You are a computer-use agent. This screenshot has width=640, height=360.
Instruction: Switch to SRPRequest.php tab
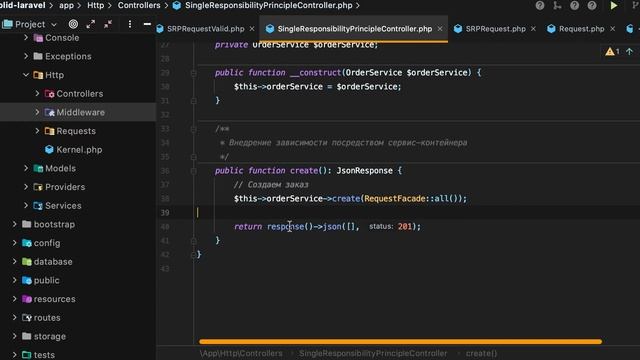(x=496, y=29)
